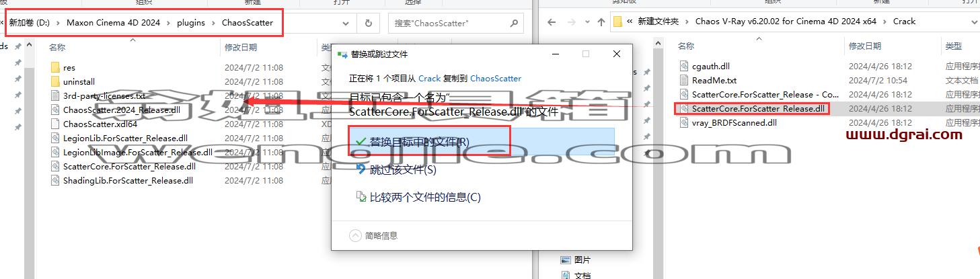Open the res folder
This screenshot has width=980, height=279.
click(69, 68)
